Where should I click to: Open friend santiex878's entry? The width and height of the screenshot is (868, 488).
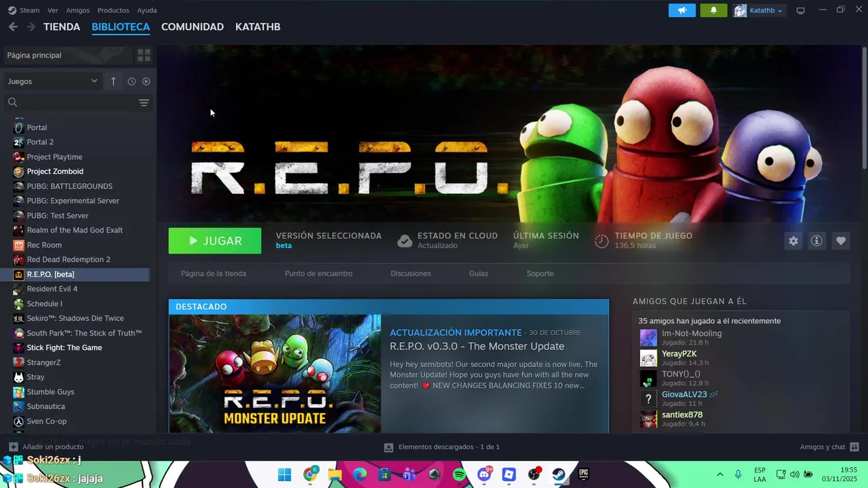(739, 419)
